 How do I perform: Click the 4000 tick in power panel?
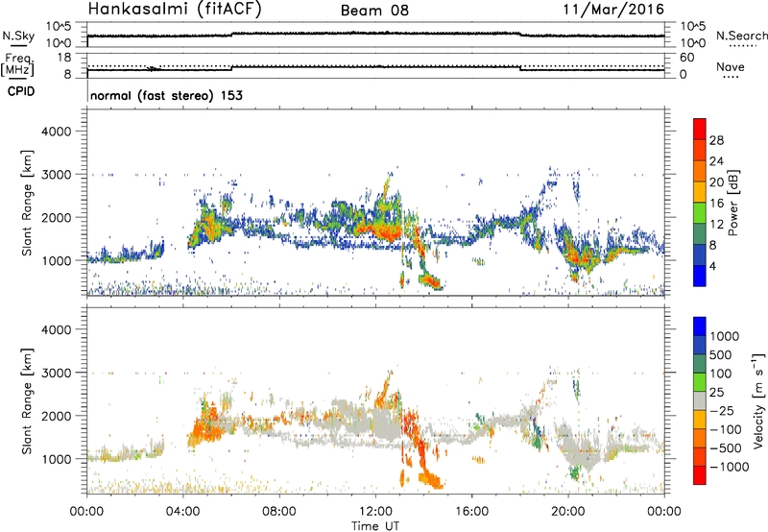(57, 132)
